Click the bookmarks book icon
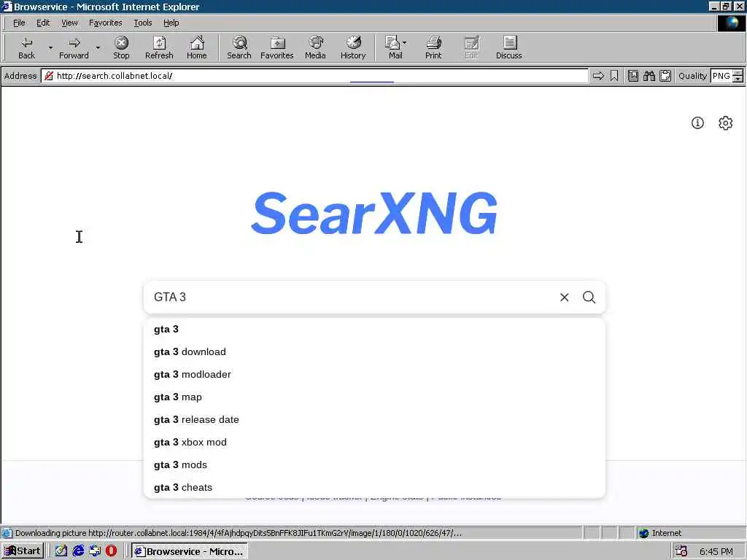 (x=632, y=76)
